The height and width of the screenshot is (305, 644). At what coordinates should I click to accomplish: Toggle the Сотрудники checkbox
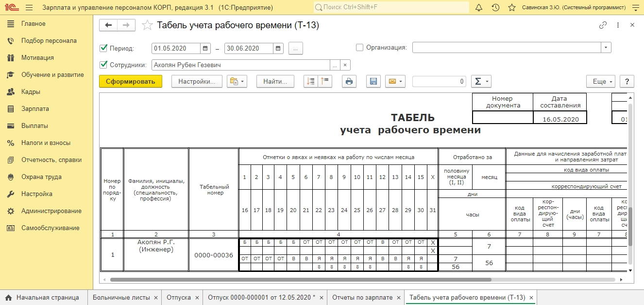pos(103,65)
